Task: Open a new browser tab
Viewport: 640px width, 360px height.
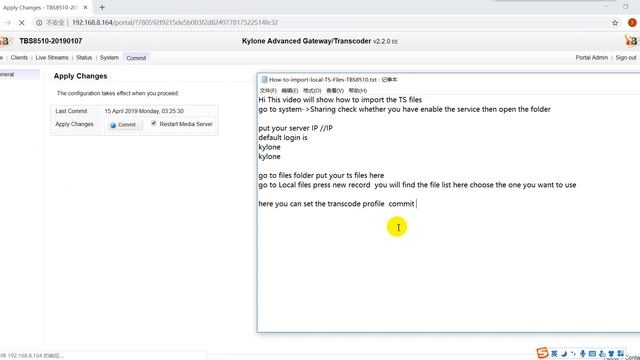Action: coord(102,7)
